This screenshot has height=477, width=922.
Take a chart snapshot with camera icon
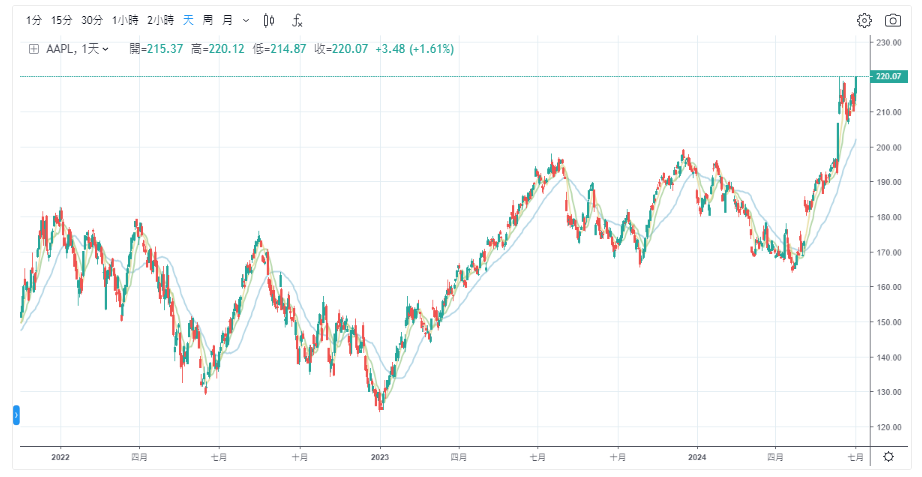click(892, 20)
